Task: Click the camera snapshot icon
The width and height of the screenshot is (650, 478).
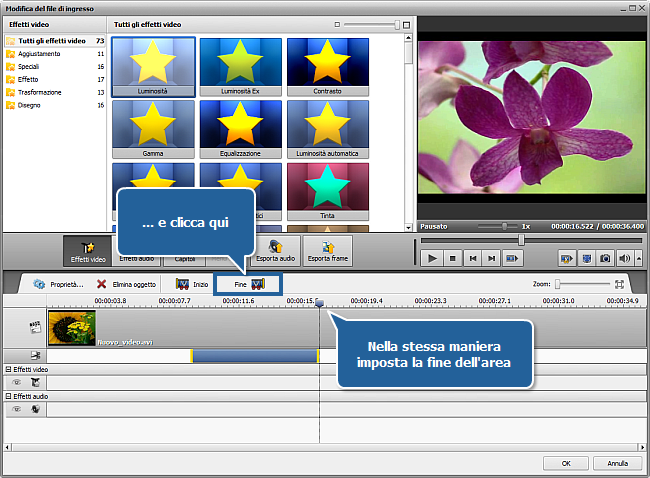Action: 606,258
